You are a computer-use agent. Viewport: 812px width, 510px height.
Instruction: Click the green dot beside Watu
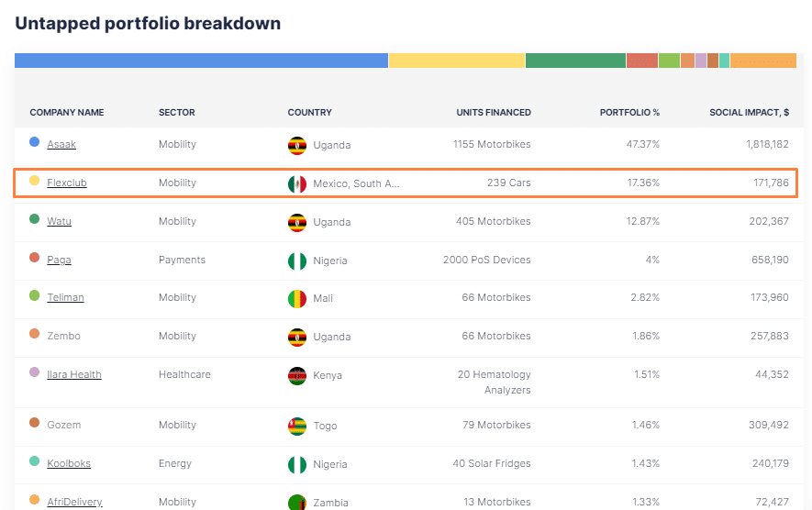pos(34,219)
